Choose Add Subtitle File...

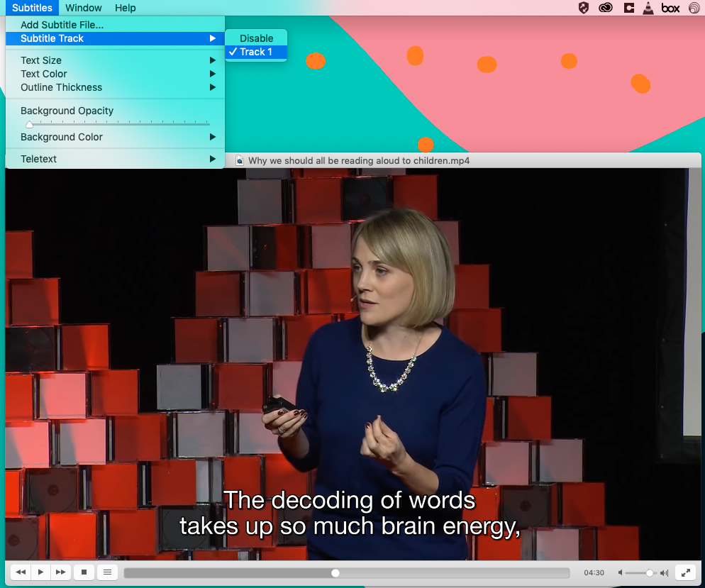(x=62, y=25)
